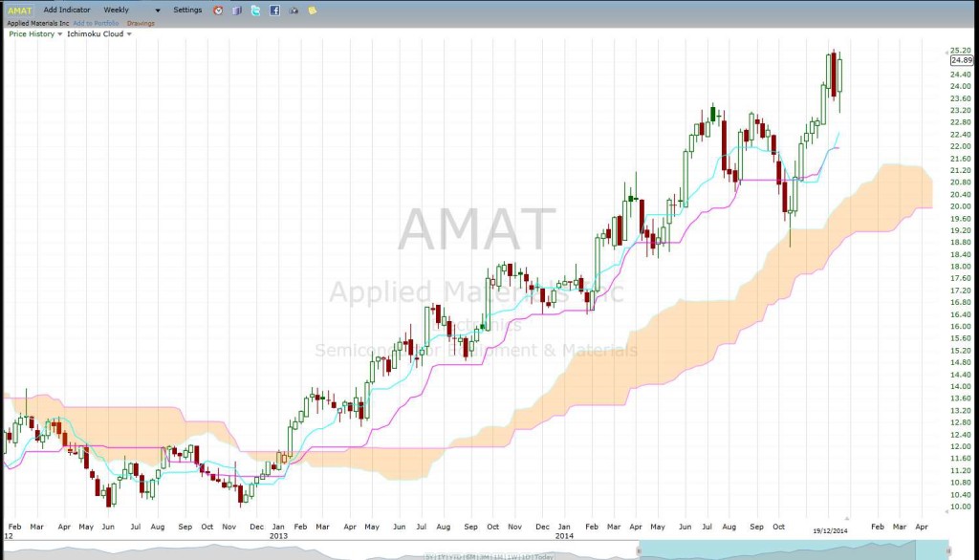Open the Ichimoku Cloud indicator label
This screenshot has width=979, height=560.
[x=95, y=33]
